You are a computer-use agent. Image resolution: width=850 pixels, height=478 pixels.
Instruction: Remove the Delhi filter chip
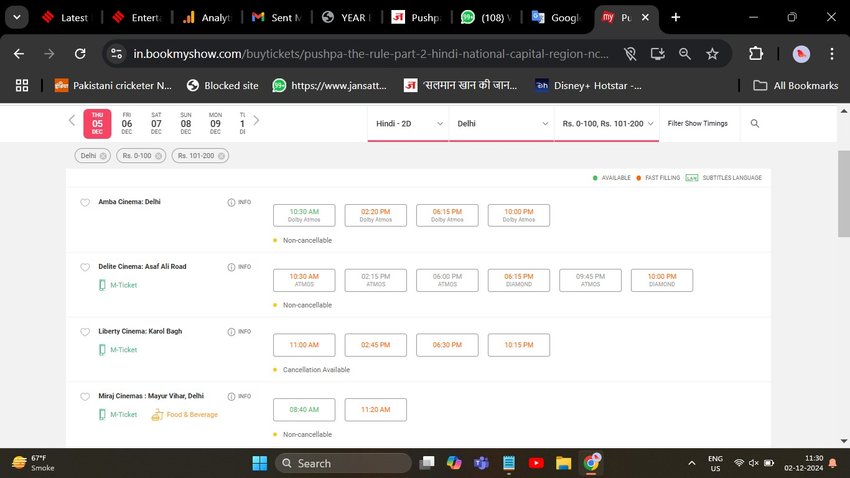(x=103, y=156)
